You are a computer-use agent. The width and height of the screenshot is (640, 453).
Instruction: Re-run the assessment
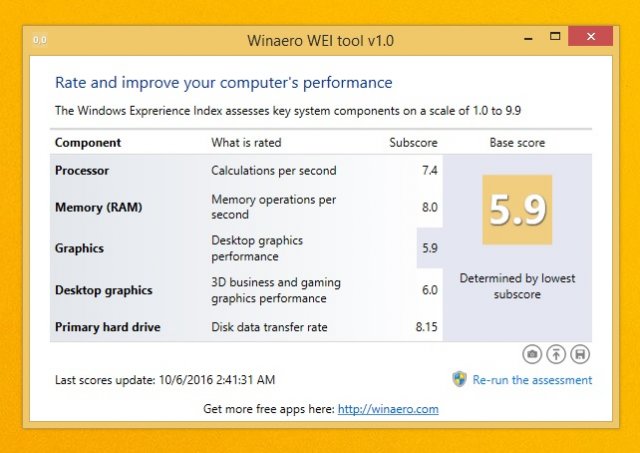(x=532, y=380)
